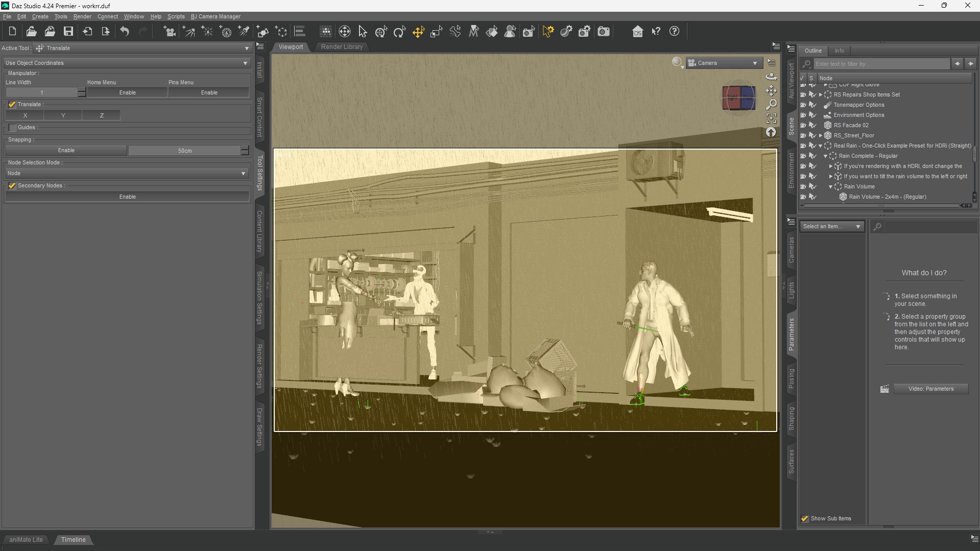980x551 pixels.
Task: Select the Translate tool in toolbar
Action: 418,32
